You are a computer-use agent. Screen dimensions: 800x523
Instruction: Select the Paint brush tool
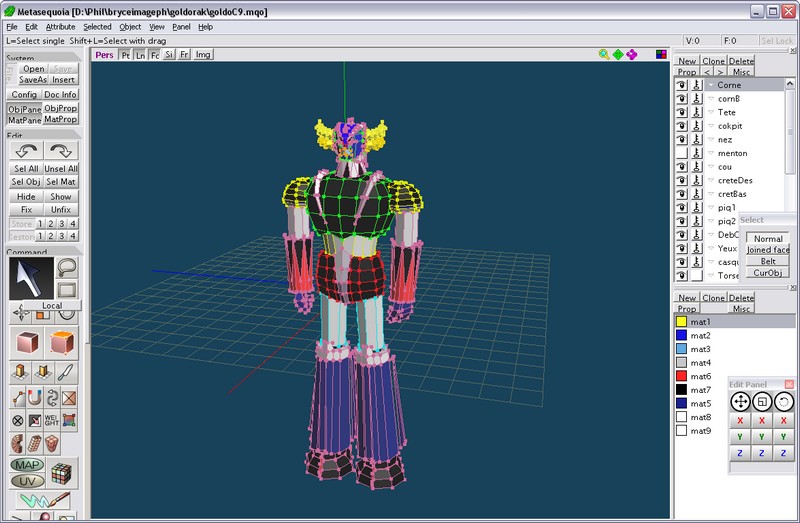[44, 500]
